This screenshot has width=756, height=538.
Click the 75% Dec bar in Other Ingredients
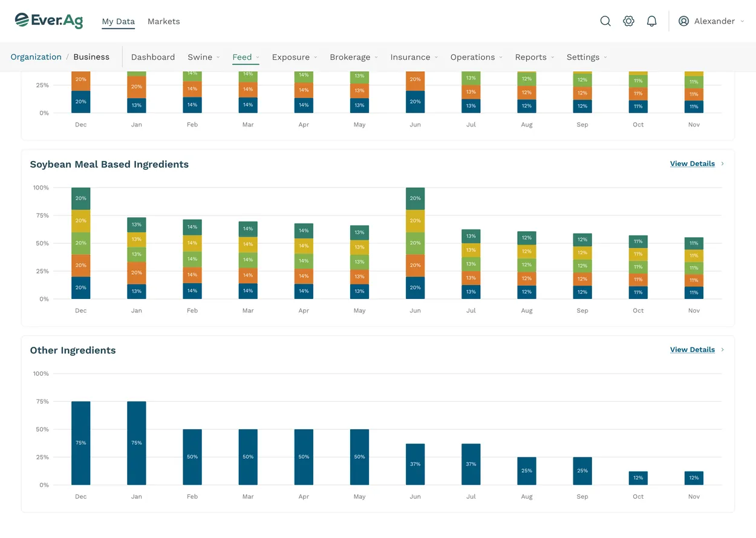(81, 443)
